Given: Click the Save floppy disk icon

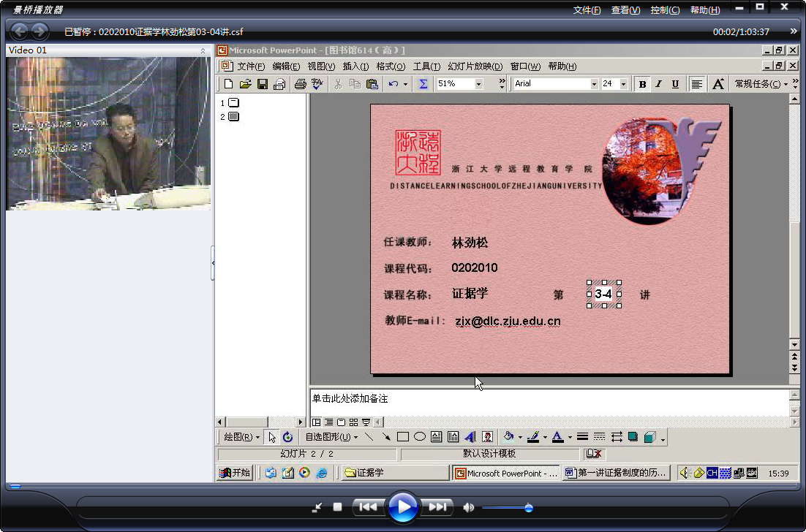Looking at the screenshot, I should pyautogui.click(x=262, y=84).
